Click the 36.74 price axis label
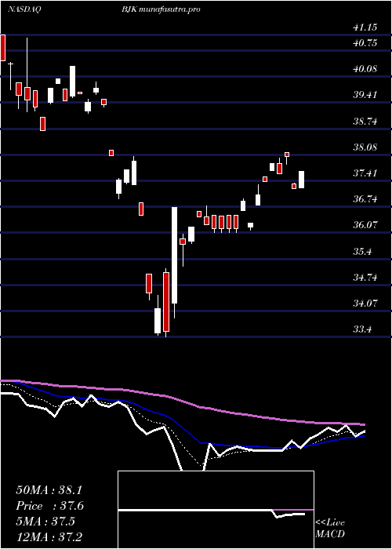392x549 pixels. [x=365, y=199]
